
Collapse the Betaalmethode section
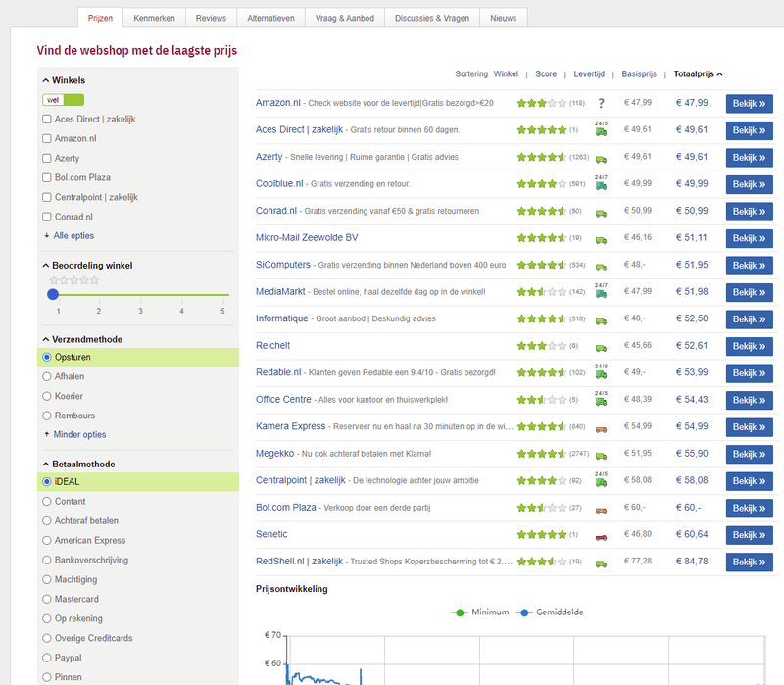[x=79, y=464]
